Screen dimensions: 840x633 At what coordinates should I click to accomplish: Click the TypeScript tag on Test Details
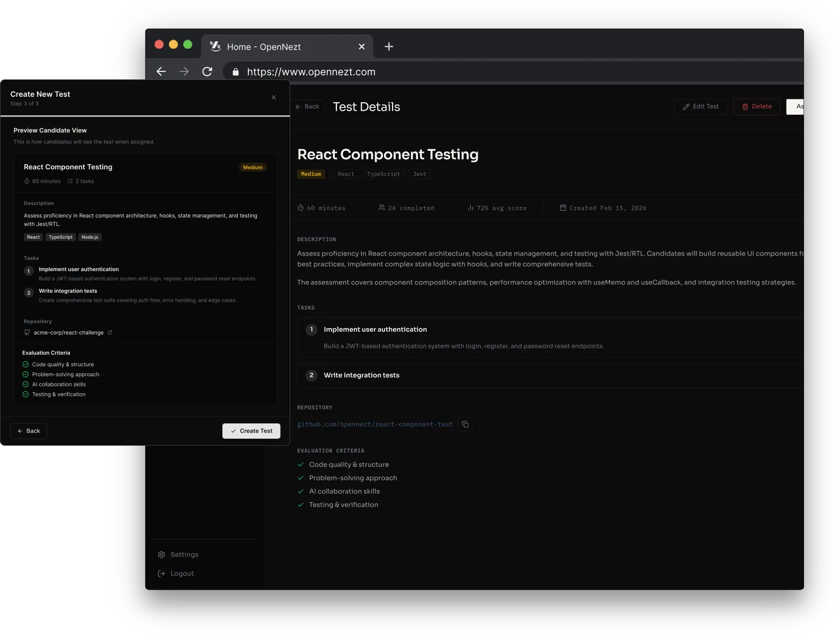[x=383, y=174]
